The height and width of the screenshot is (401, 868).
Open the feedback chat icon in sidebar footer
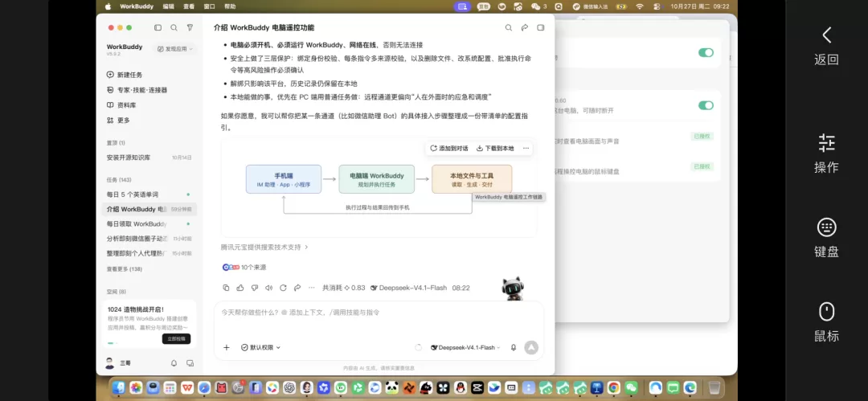(190, 363)
